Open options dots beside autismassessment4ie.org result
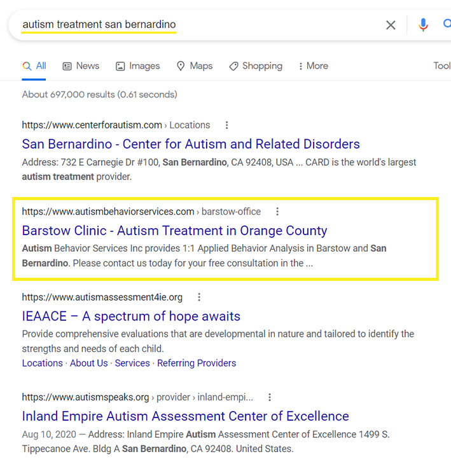Viewport: 451px width, 476px height. 199,297
